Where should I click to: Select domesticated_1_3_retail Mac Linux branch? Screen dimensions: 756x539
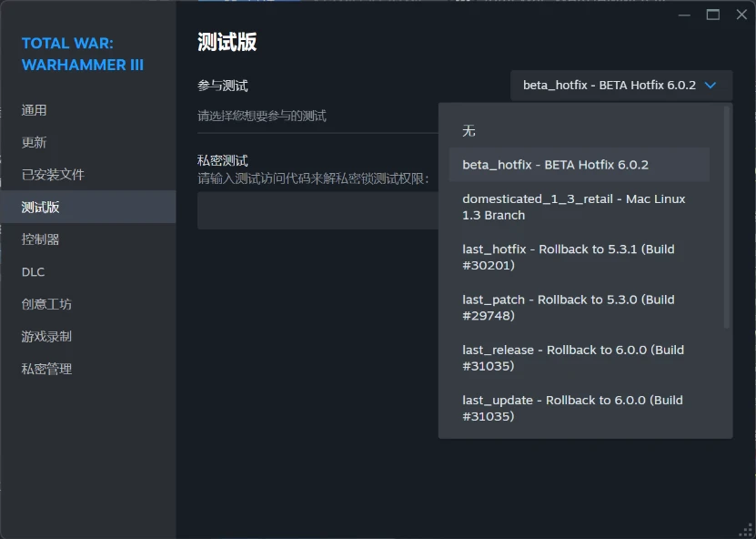tap(579, 207)
